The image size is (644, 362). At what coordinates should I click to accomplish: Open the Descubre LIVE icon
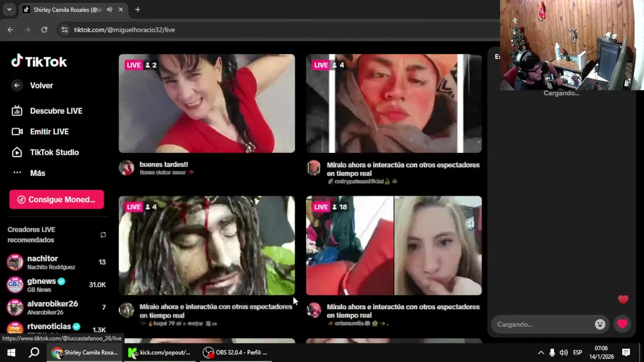[17, 111]
